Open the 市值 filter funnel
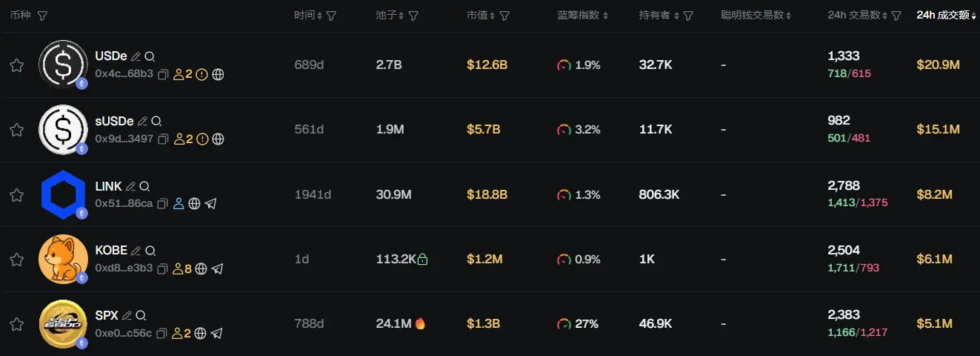The image size is (980, 356). [504, 16]
